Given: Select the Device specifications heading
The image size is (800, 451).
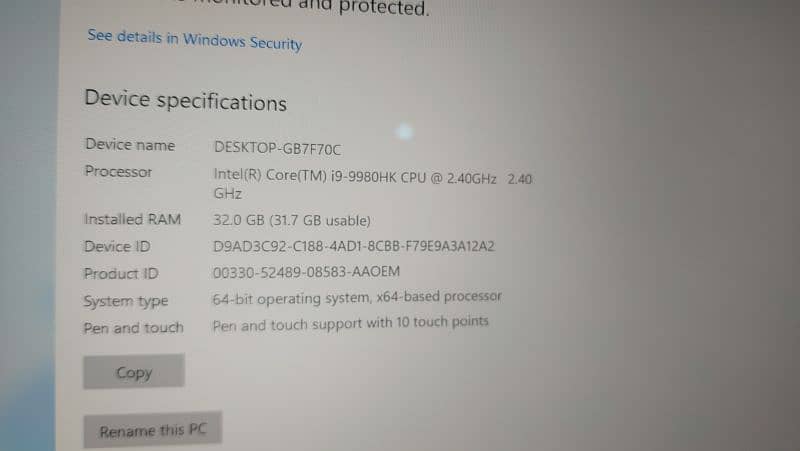Looking at the screenshot, I should coord(186,100).
